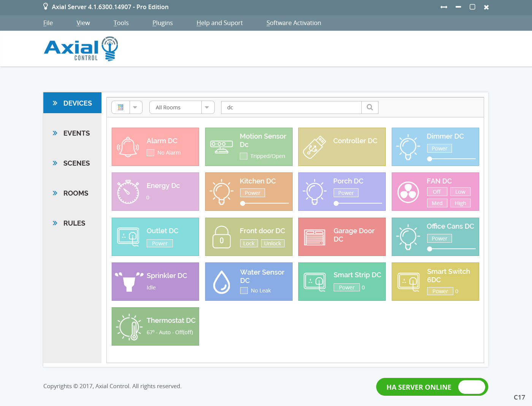Click the Water Sensor droplet icon
Viewport: 532px width, 406px height.
[222, 282]
